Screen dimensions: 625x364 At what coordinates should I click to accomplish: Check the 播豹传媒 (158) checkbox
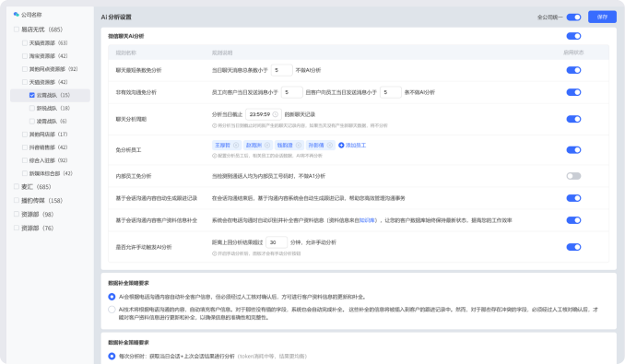pyautogui.click(x=17, y=201)
